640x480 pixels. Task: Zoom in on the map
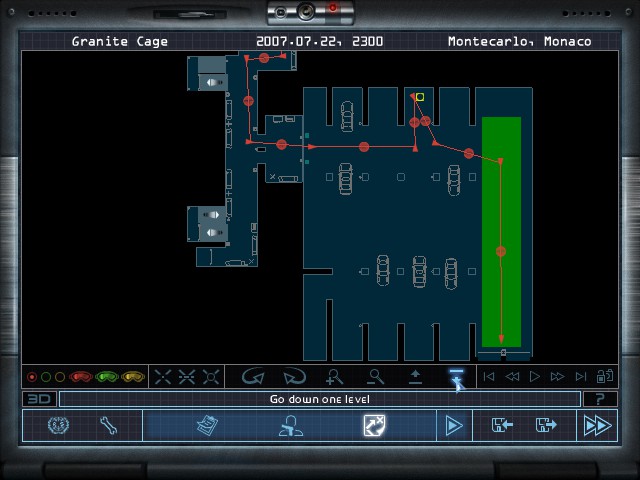click(336, 377)
